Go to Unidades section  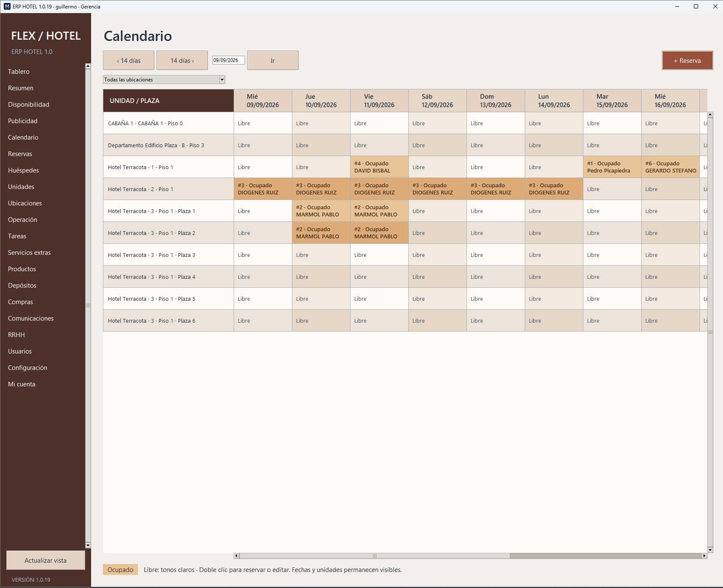(21, 187)
